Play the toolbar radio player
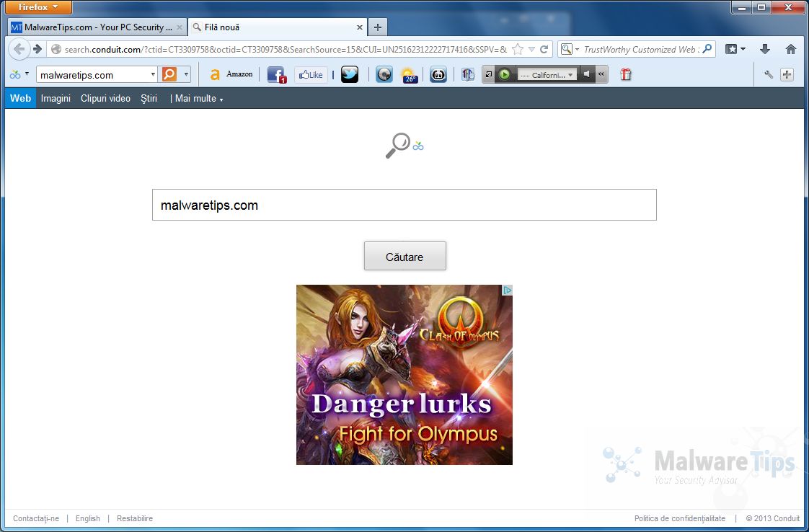 click(505, 75)
